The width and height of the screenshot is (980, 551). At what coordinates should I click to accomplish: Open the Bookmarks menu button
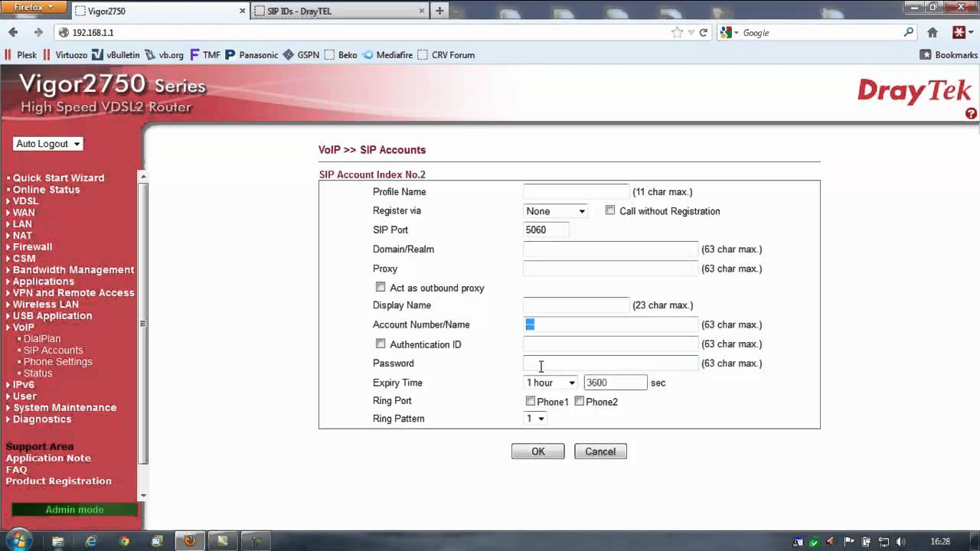click(x=949, y=55)
